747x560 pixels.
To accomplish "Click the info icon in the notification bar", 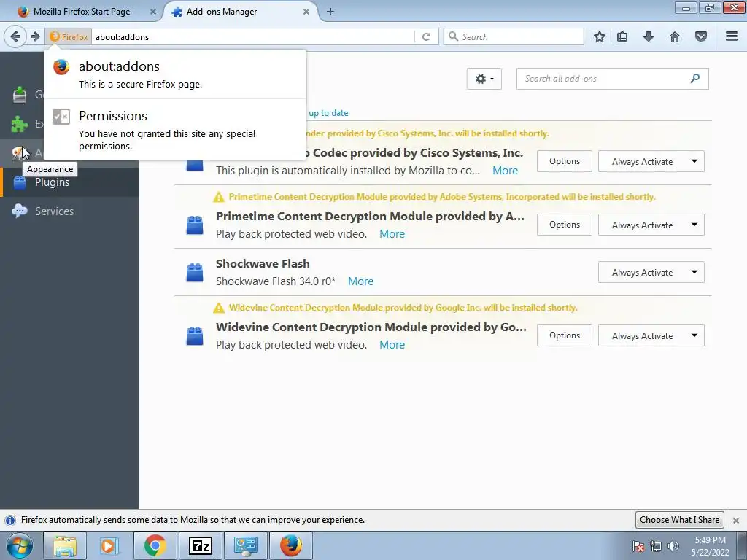I will [x=10, y=520].
